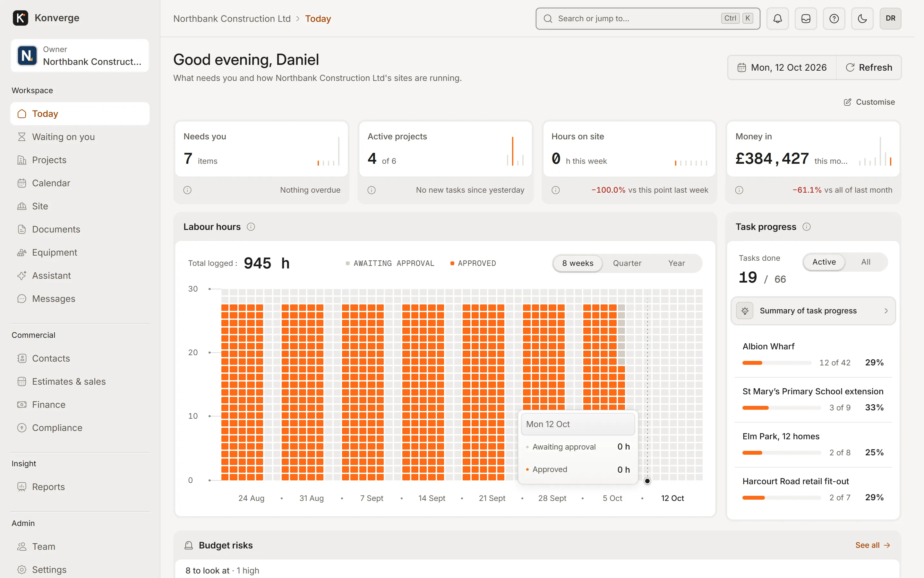Open Messages in the sidebar
The width and height of the screenshot is (924, 578).
[x=80, y=299]
